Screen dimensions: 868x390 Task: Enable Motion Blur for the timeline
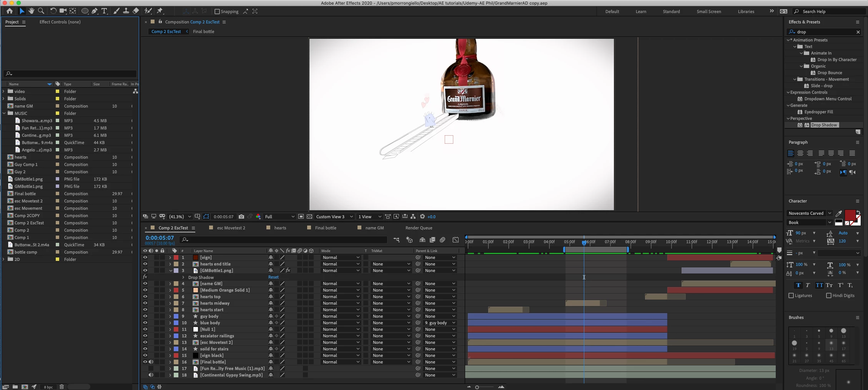click(442, 240)
